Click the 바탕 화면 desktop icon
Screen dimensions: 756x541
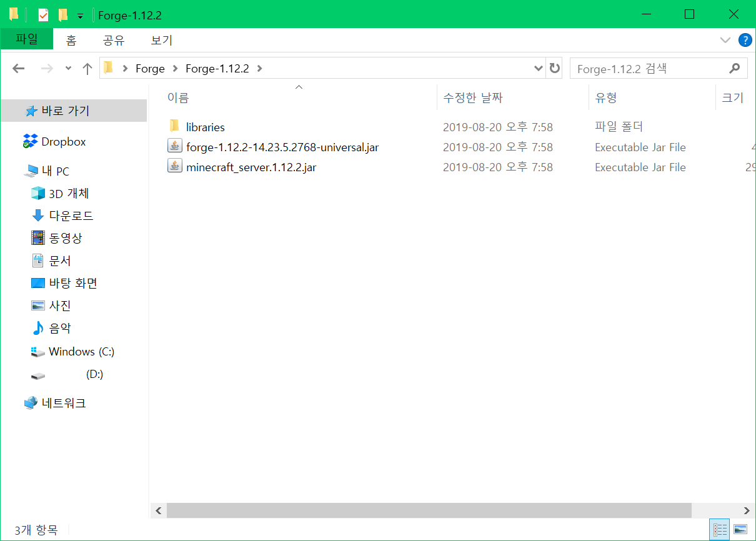point(38,283)
